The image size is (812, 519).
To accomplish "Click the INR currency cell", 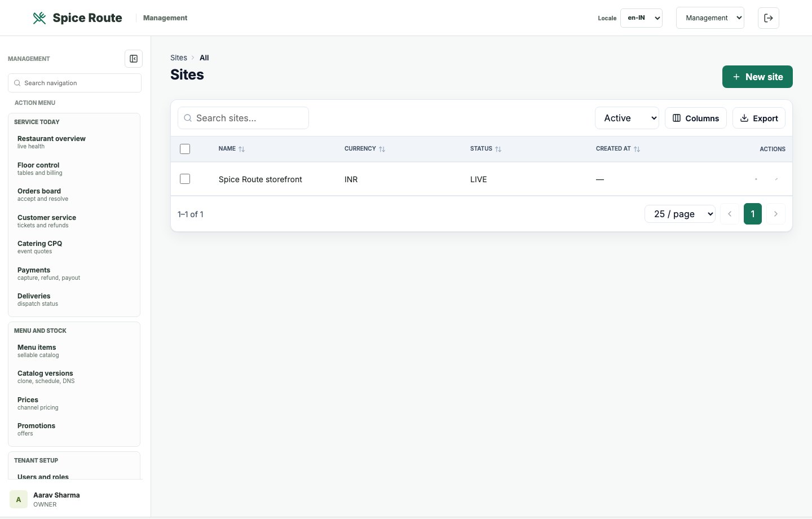I will (x=351, y=179).
